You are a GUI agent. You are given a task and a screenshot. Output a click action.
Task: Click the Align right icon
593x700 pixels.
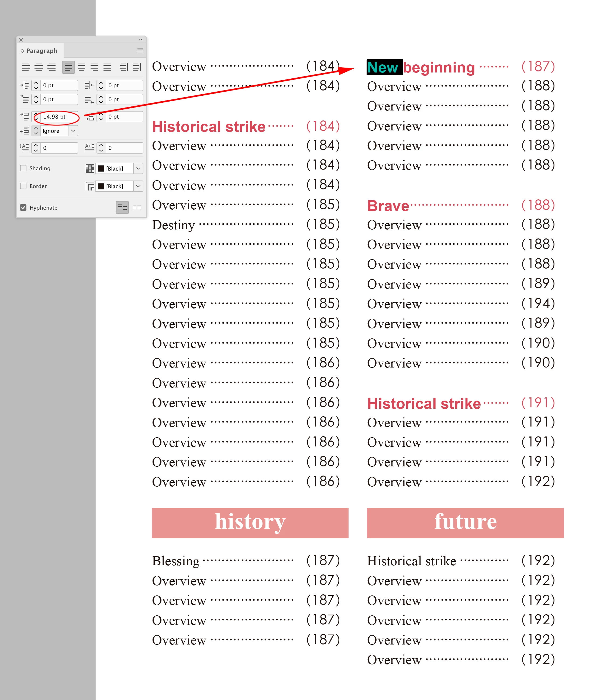click(51, 67)
